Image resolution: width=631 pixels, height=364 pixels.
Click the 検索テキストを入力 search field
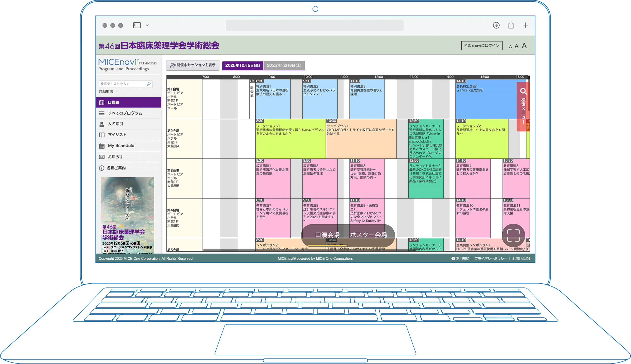point(123,84)
